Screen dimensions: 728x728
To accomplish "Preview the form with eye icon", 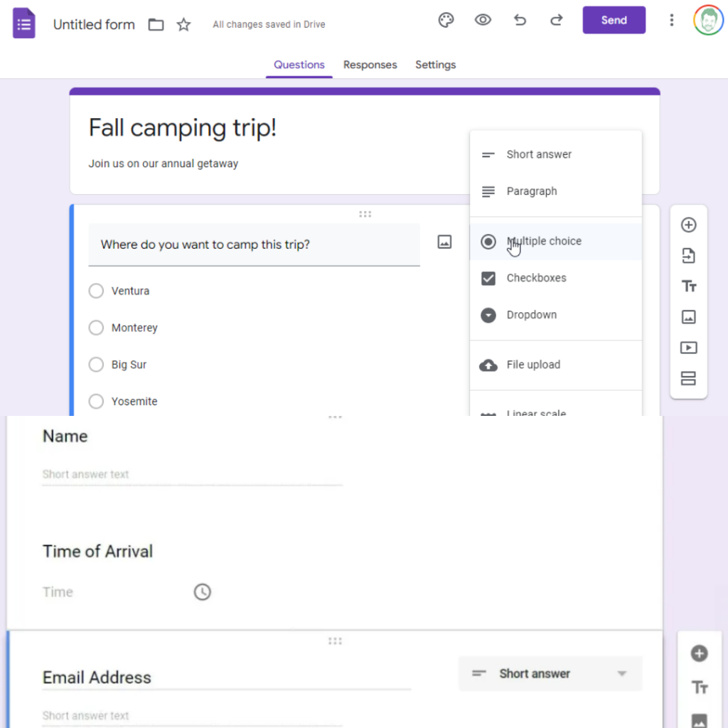I will pos(483,20).
